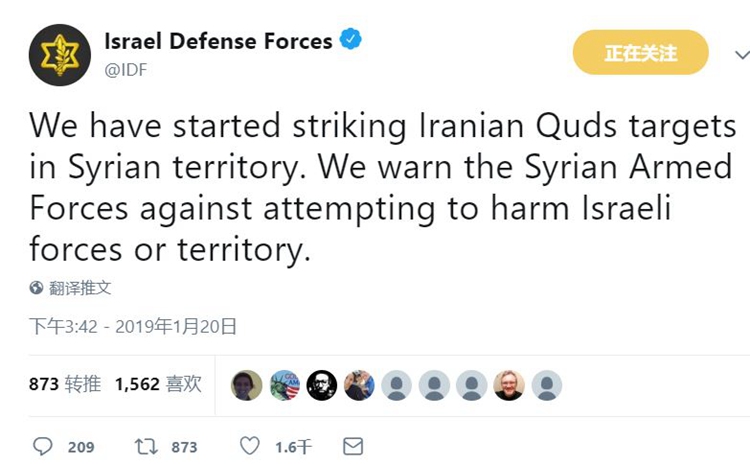Viewport: 750px width, 464px height.
Task: Click the black-and-white bearded avatar
Action: click(x=322, y=385)
